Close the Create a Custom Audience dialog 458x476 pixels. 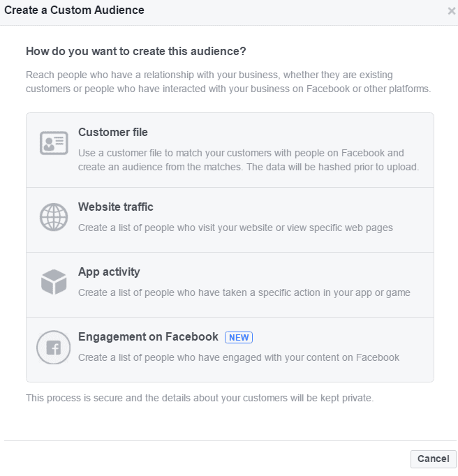click(x=451, y=11)
